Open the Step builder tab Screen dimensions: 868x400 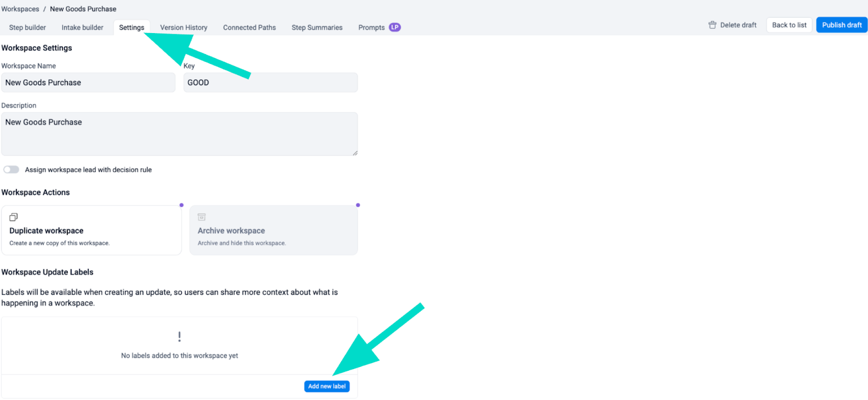[x=28, y=28]
